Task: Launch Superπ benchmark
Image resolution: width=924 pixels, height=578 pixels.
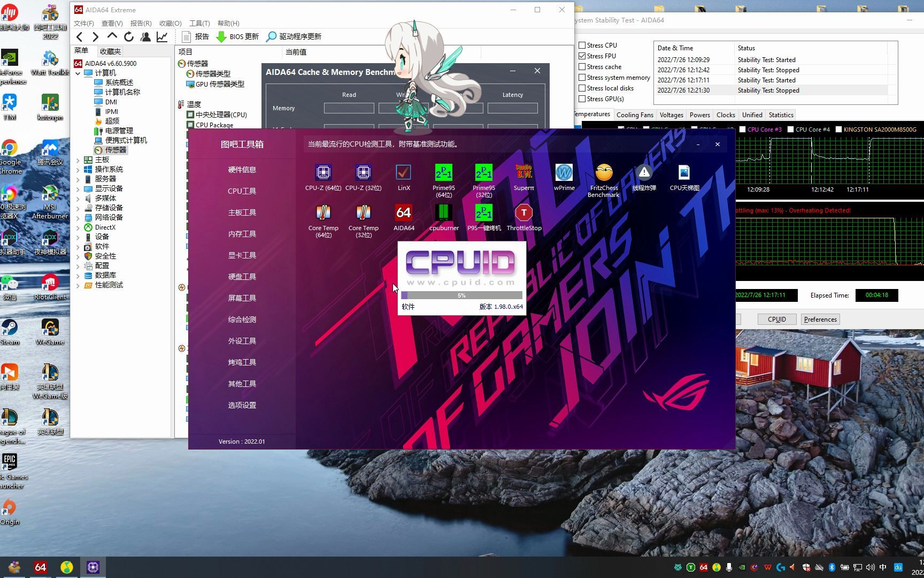Action: (524, 177)
